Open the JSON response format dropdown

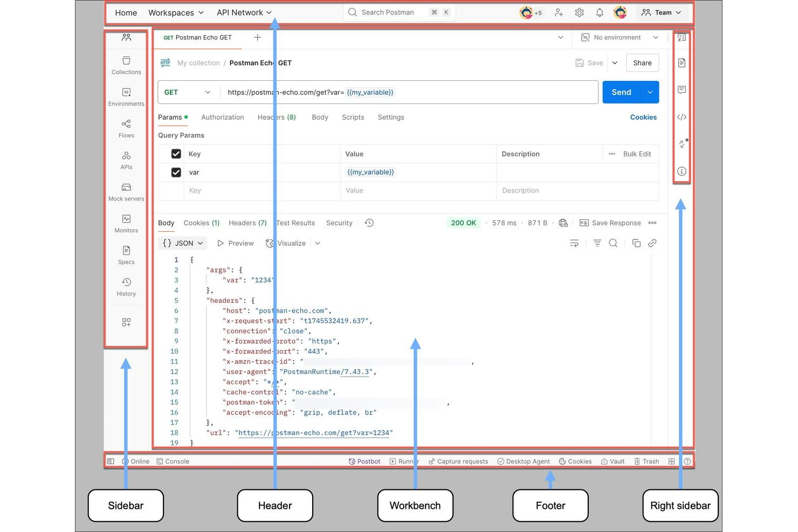click(182, 243)
